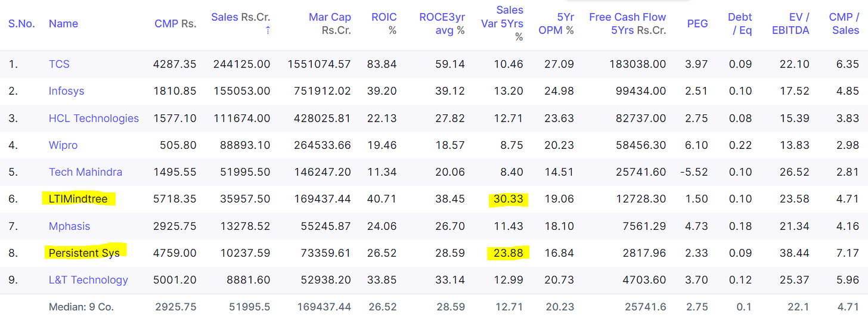This screenshot has height=324, width=868.
Task: Select L&T Technology CMP 5001.20
Action: coord(175,280)
